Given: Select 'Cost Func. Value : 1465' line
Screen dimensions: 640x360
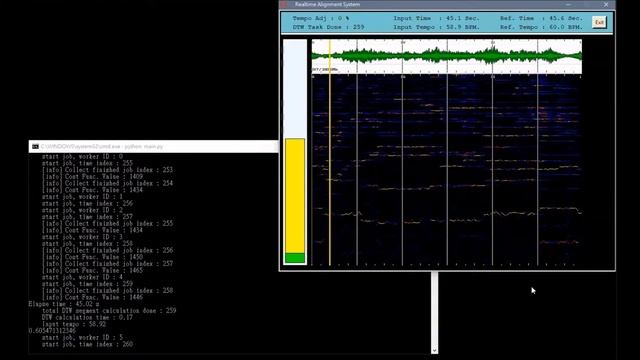Looking at the screenshot, I should pos(92,270).
